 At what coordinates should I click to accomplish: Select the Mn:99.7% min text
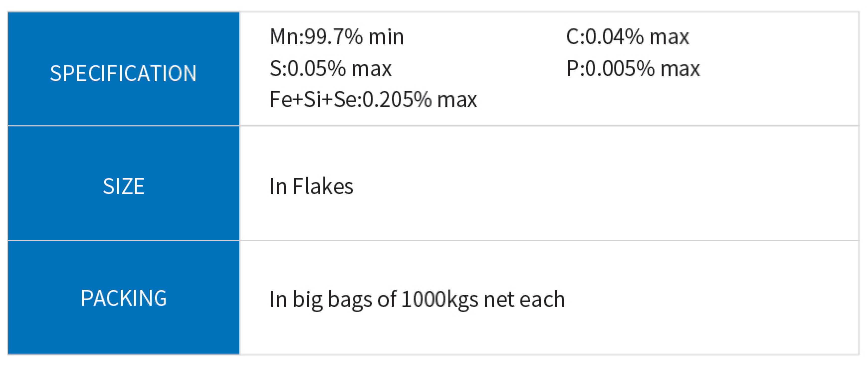point(337,37)
